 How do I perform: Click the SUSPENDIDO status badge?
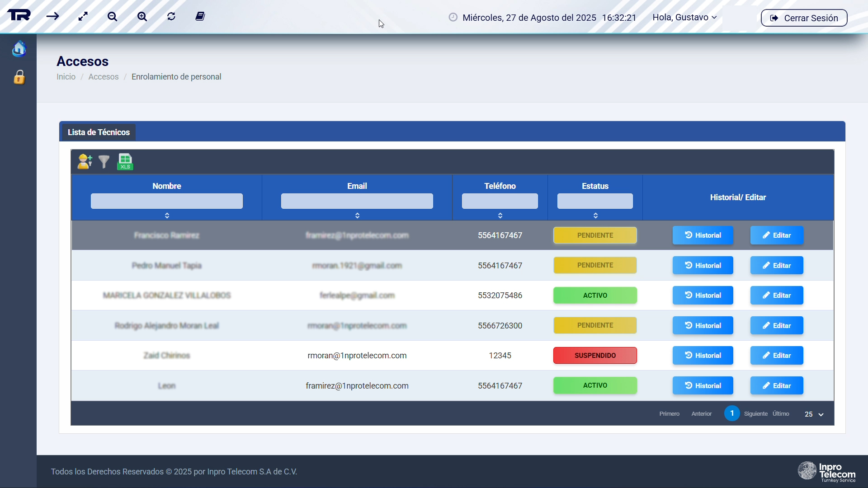[595, 356]
